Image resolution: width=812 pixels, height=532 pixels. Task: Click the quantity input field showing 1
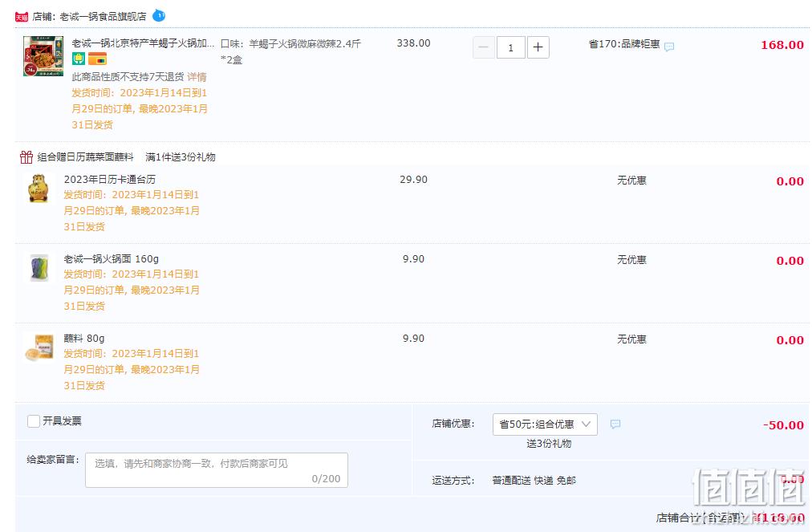click(510, 47)
